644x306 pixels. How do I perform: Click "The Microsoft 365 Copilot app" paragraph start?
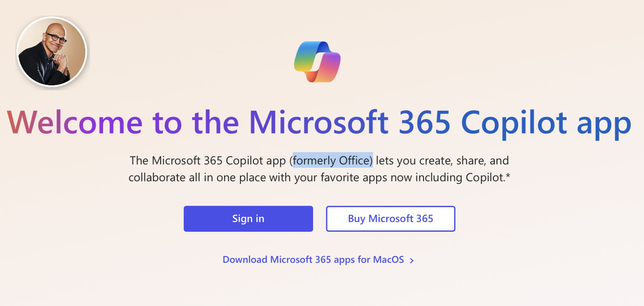point(208,161)
